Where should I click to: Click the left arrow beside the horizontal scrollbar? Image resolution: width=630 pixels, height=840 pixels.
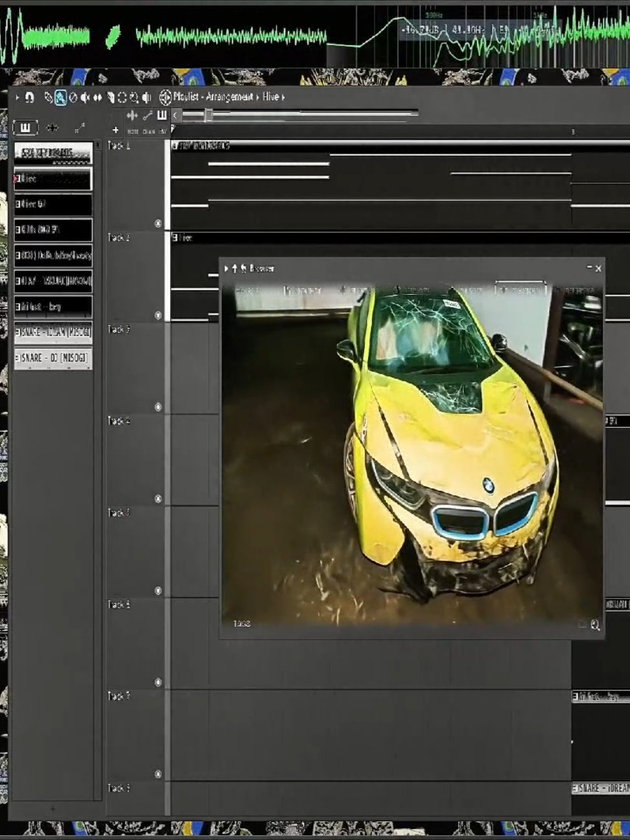pyautogui.click(x=176, y=115)
